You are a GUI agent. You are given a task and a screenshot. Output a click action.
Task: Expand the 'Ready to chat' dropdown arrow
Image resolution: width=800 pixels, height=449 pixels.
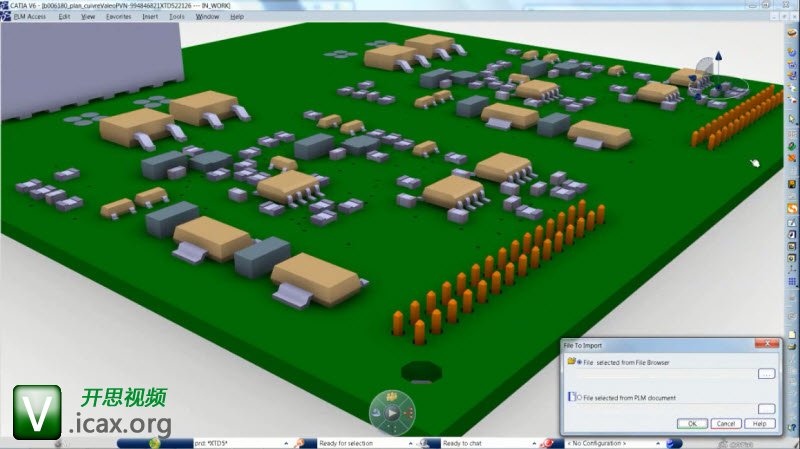(x=534, y=443)
